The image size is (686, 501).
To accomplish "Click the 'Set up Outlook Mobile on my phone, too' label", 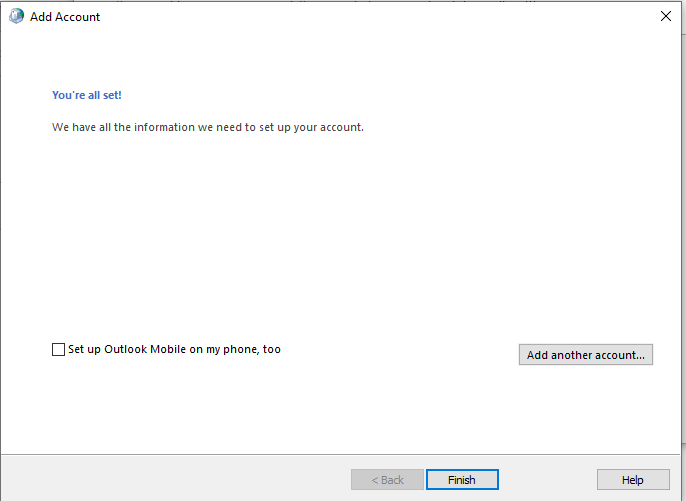I will (174, 350).
